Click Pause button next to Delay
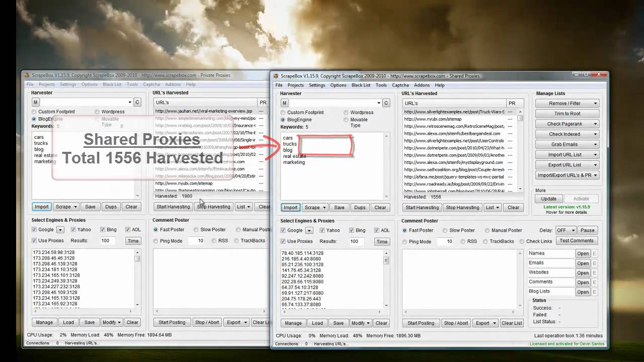 click(x=587, y=230)
